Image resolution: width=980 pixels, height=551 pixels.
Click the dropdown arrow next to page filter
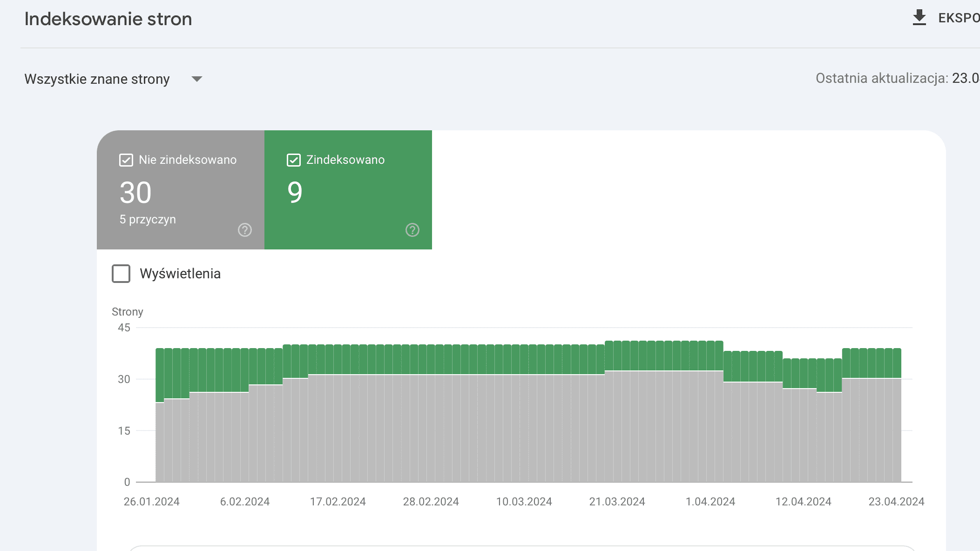(x=197, y=79)
